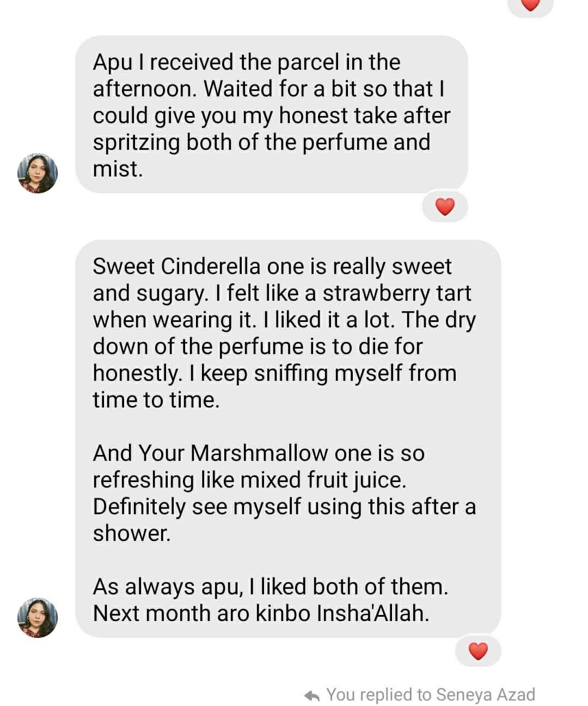This screenshot has height=706, width=588.
Task: Click the phrase "time to time."
Action: (x=156, y=400)
